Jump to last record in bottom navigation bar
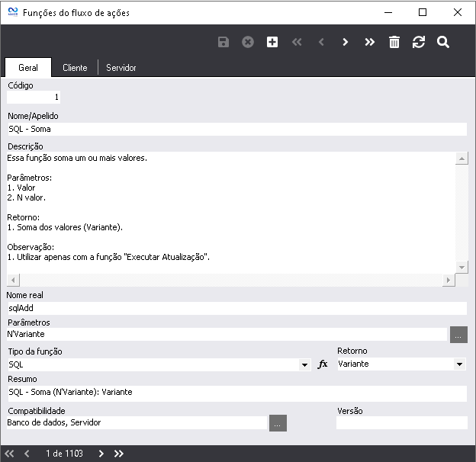This screenshot has width=476, height=462. 119,454
